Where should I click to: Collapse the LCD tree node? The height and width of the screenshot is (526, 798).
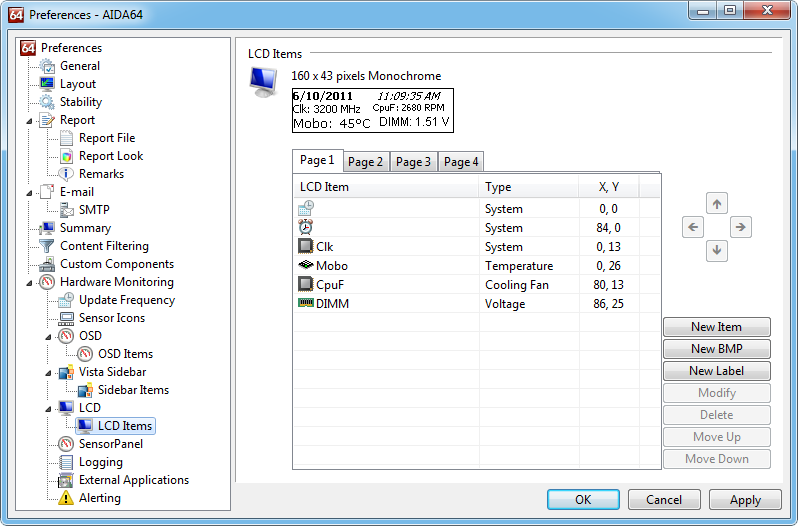48,408
